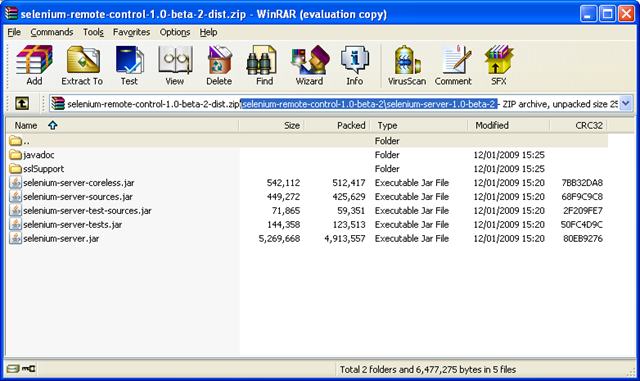Image resolution: width=640 pixels, height=381 pixels.
Task: Open the Commands menu
Action: [52, 32]
